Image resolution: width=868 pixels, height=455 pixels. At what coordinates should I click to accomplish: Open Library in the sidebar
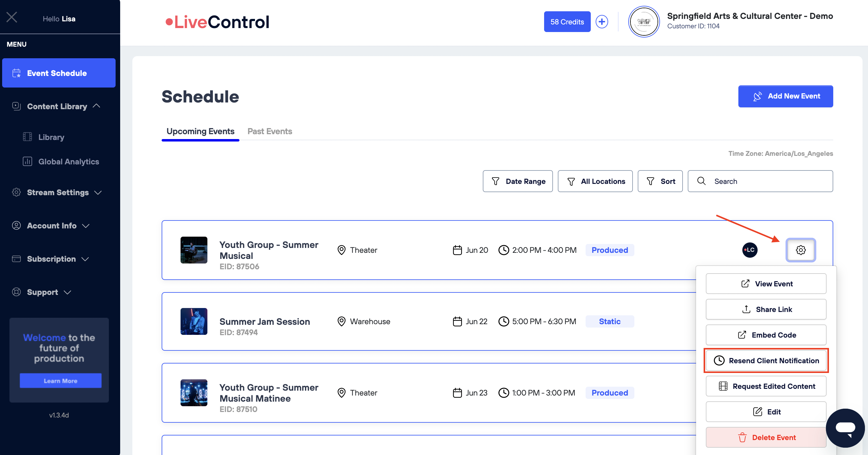tap(51, 137)
